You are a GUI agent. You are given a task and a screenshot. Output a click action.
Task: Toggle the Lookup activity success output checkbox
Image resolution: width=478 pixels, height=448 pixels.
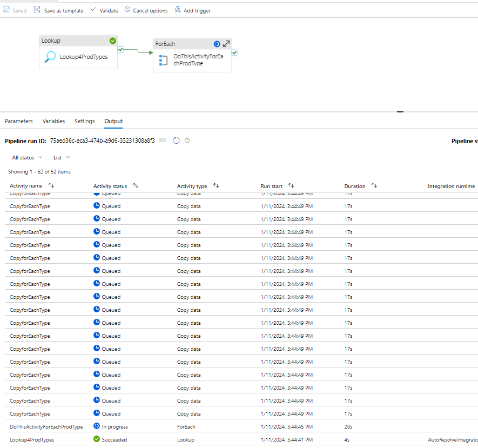click(x=121, y=50)
